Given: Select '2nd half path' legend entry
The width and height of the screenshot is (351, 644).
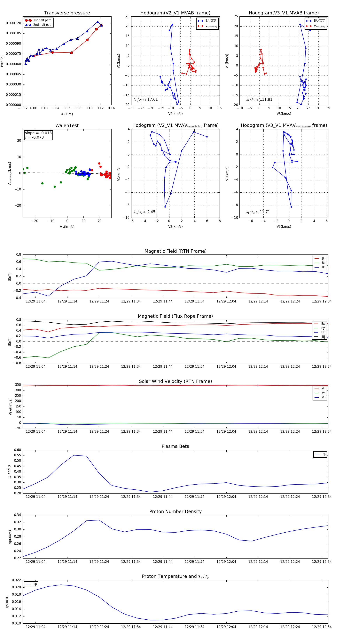Looking at the screenshot, I should 39,25.
